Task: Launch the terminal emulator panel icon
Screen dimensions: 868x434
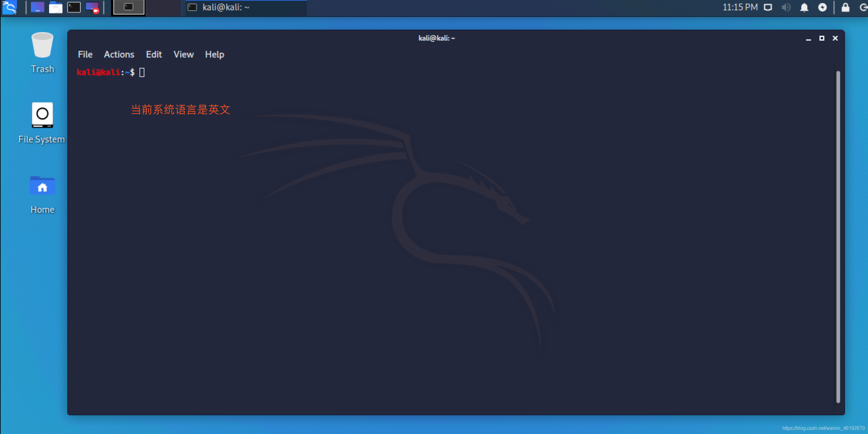Action: 74,7
